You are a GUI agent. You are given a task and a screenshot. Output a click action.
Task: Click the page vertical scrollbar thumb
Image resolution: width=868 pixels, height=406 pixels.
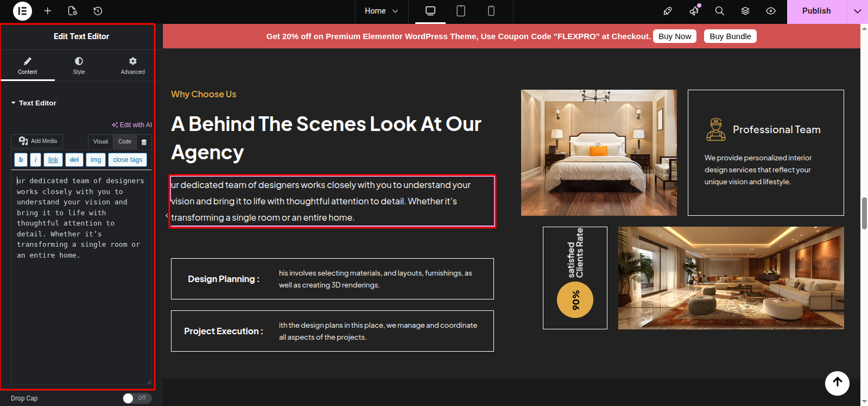point(864,214)
